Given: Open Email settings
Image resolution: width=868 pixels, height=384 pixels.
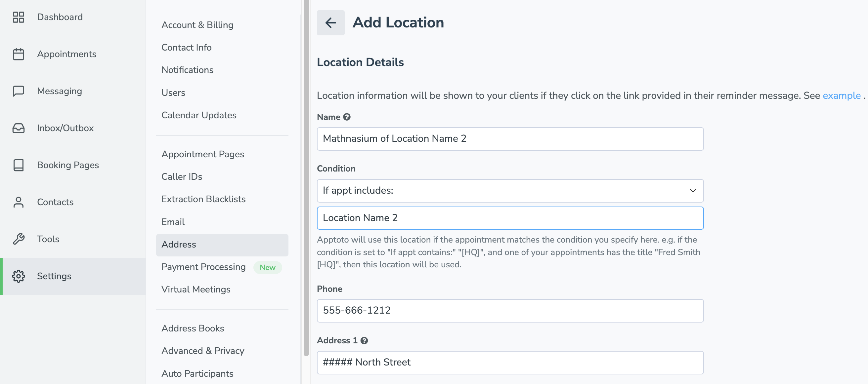Looking at the screenshot, I should pyautogui.click(x=173, y=222).
